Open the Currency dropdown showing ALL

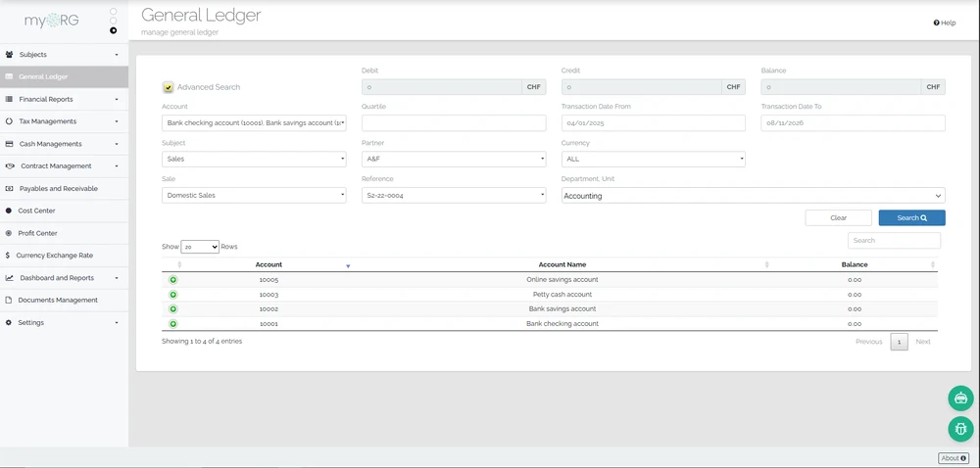point(653,160)
